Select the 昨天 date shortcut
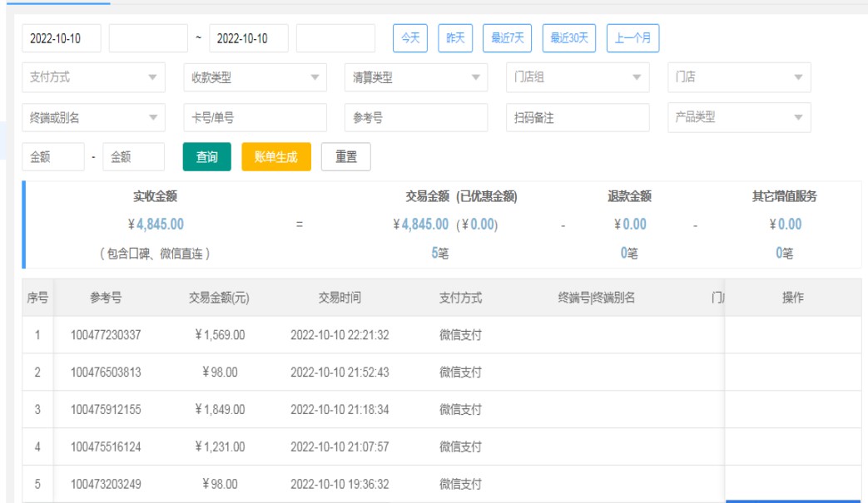The image size is (868, 503). pyautogui.click(x=455, y=38)
